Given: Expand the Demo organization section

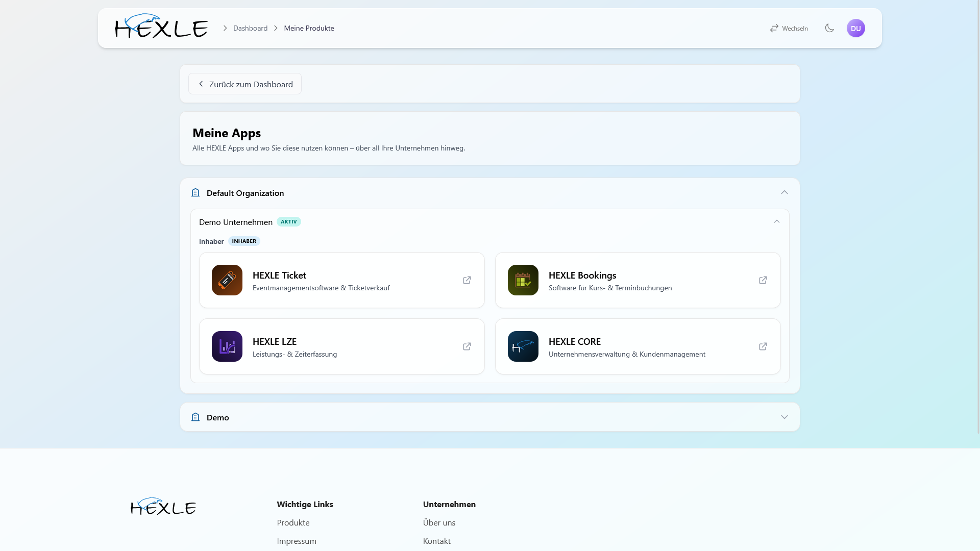Looking at the screenshot, I should [x=785, y=417].
